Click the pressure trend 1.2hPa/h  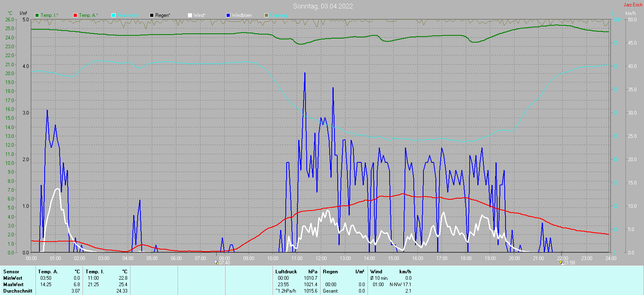286,291
